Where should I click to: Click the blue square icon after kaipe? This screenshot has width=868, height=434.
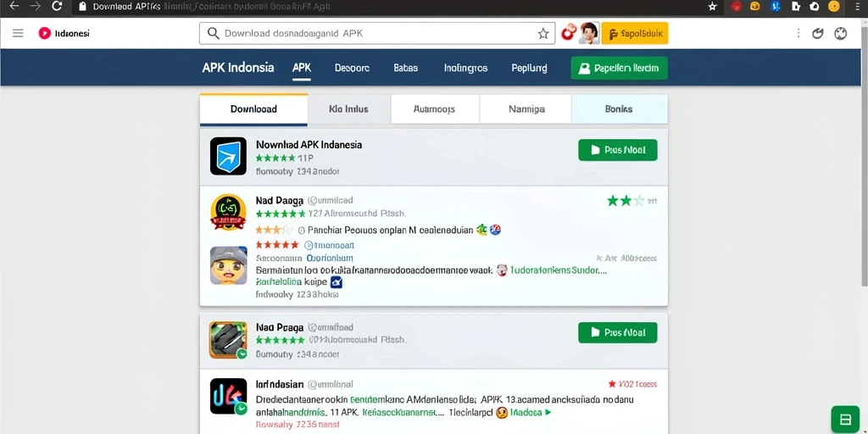pos(336,282)
